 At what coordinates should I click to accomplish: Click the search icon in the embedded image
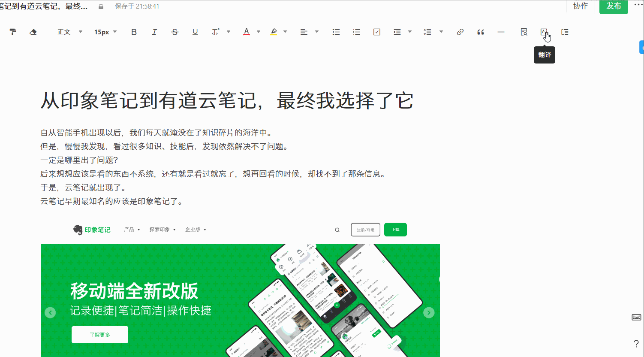click(337, 230)
